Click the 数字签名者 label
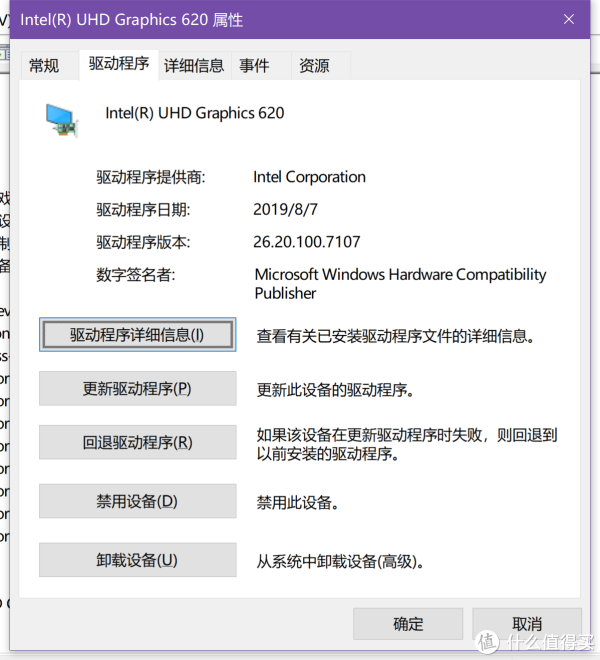The image size is (600, 660). pos(136,275)
